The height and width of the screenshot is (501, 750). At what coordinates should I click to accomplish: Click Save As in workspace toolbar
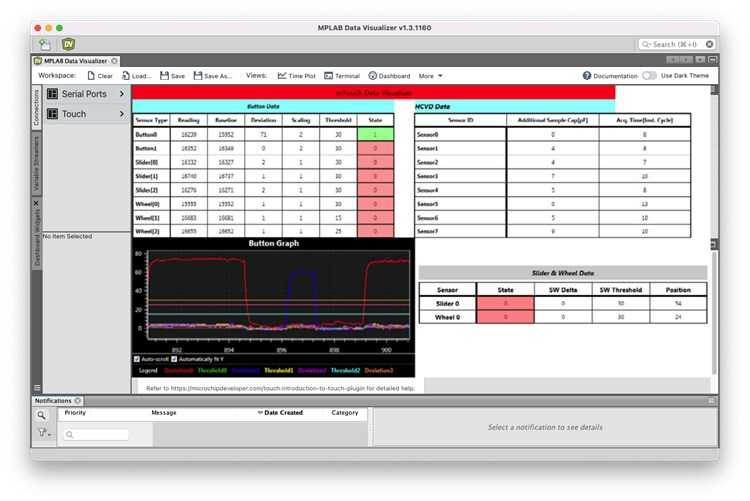click(x=213, y=76)
